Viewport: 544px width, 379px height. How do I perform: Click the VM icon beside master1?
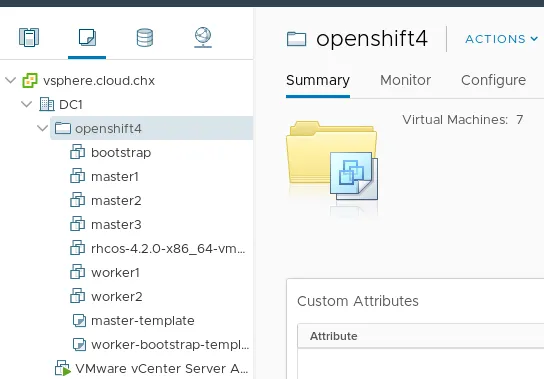(77, 176)
